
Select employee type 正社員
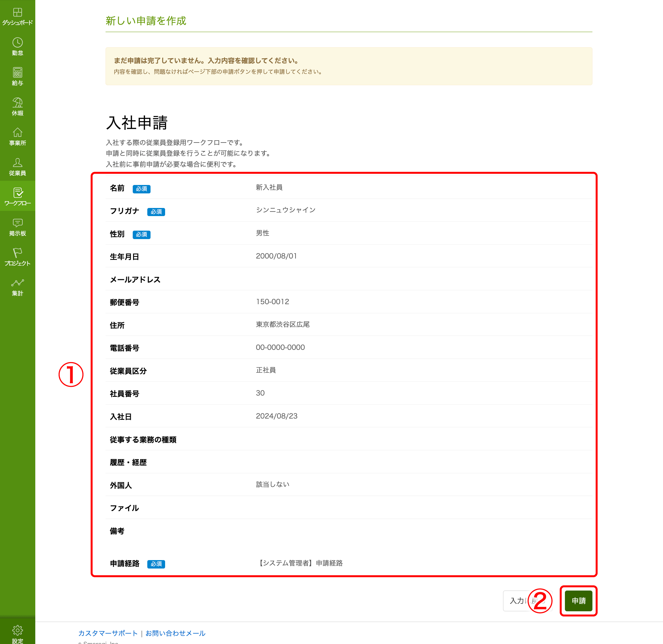click(266, 370)
